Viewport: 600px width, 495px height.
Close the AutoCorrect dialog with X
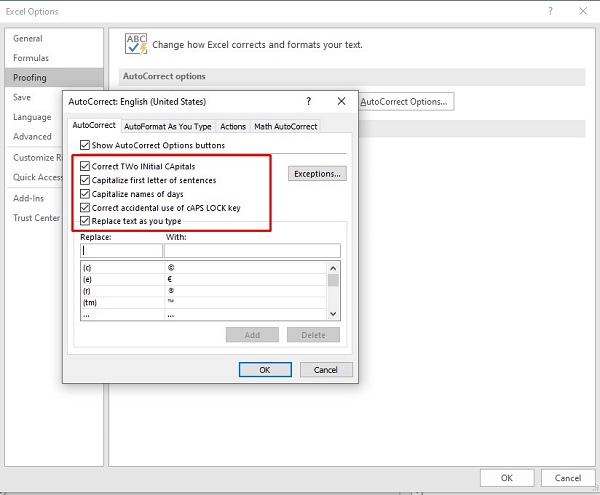click(340, 102)
